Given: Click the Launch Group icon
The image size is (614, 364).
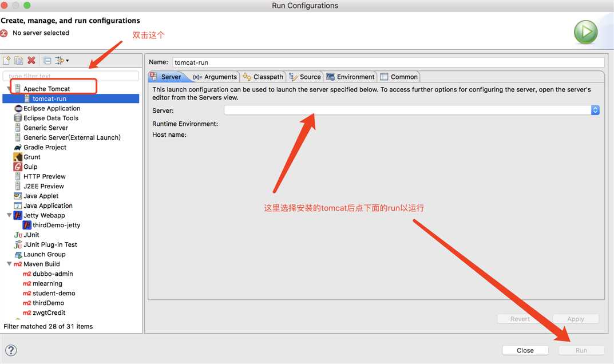Looking at the screenshot, I should click(x=18, y=255).
